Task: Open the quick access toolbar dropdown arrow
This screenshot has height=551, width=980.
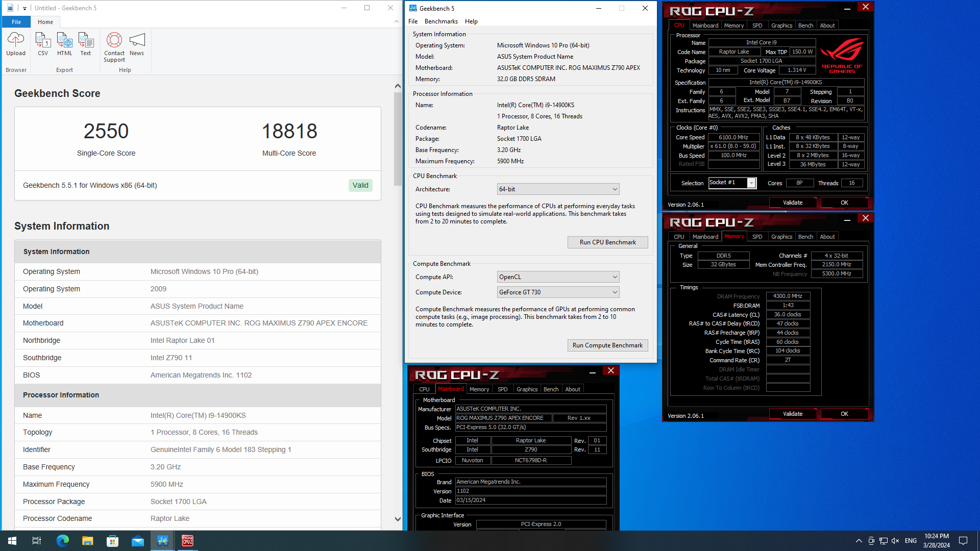Action: 24,8
